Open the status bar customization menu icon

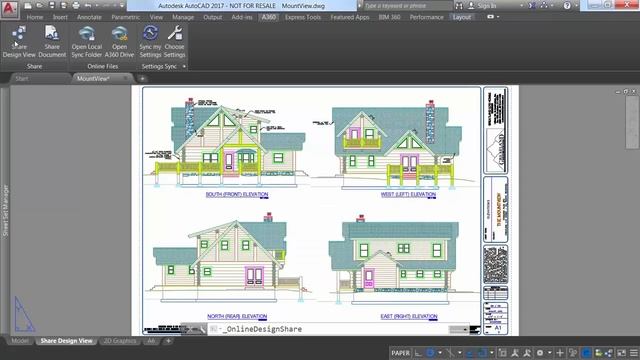click(x=633, y=353)
